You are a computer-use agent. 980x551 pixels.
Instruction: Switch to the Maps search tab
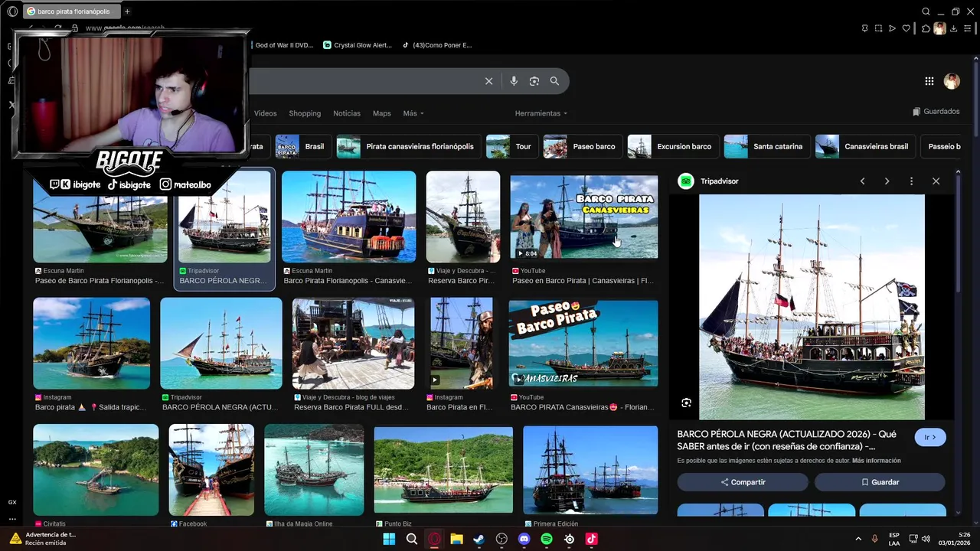[x=381, y=113]
